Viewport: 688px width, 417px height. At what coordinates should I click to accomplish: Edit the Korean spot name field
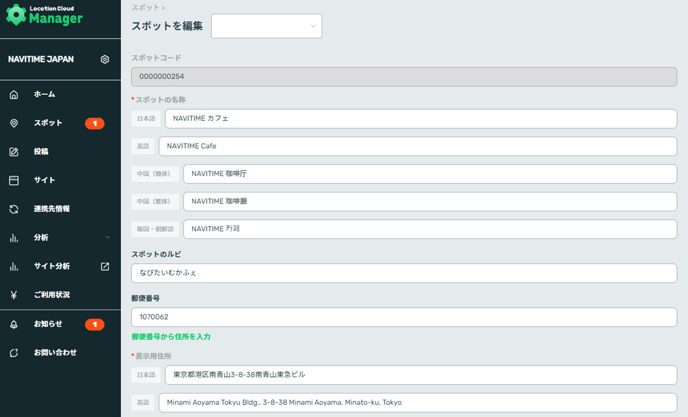430,229
